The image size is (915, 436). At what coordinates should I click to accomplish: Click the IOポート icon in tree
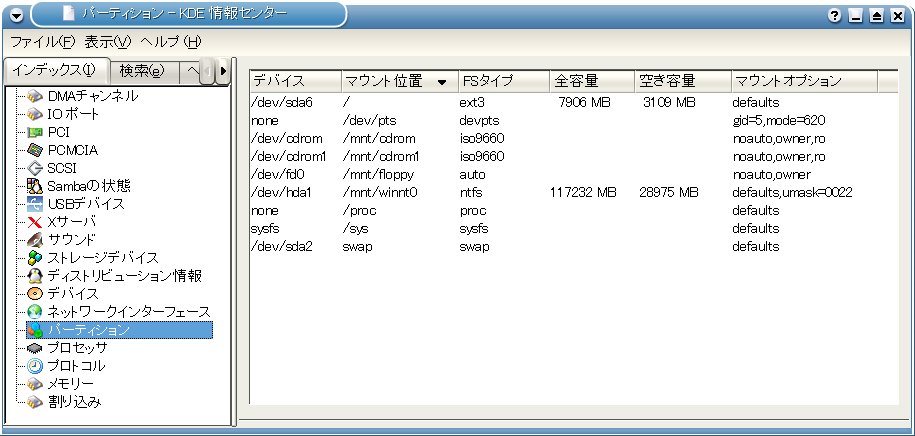[x=35, y=114]
